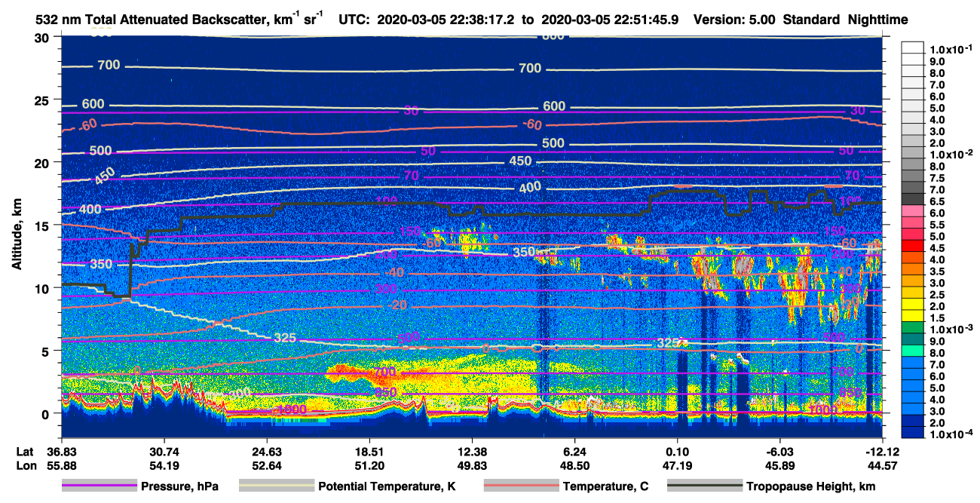Image resolution: width=980 pixels, height=503 pixels.
Task: Click latitude value 30.74
Action: 164,452
